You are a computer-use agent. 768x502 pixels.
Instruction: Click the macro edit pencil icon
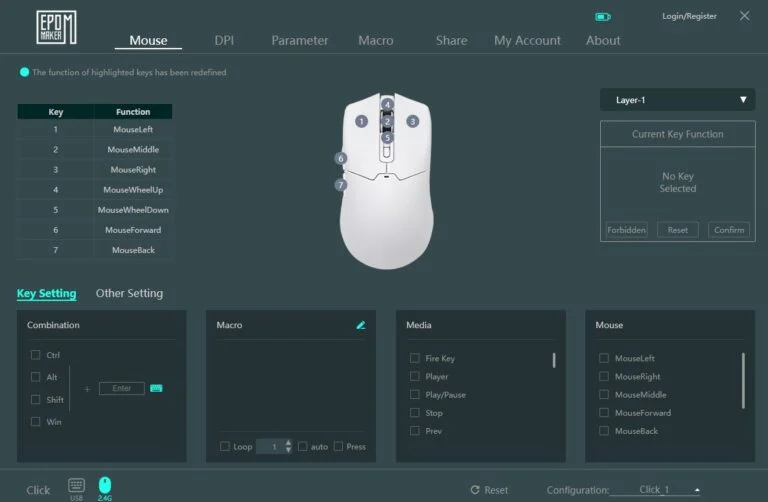361,325
